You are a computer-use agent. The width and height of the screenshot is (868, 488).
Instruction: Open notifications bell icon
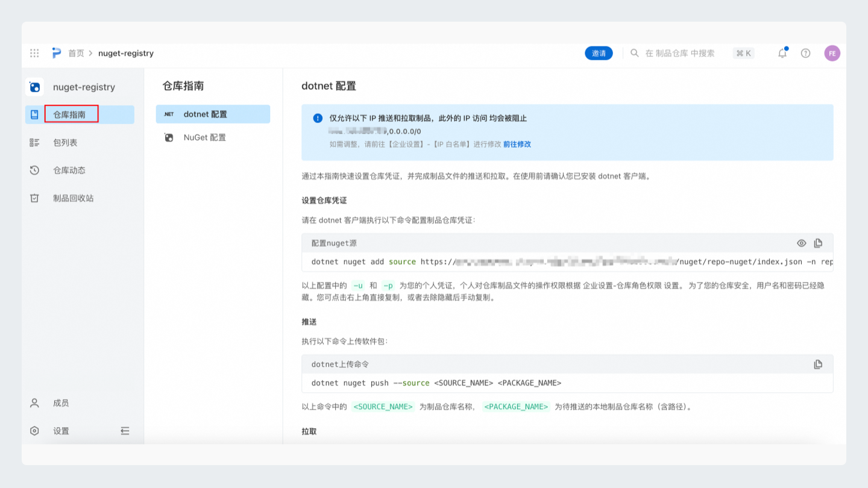click(x=782, y=53)
